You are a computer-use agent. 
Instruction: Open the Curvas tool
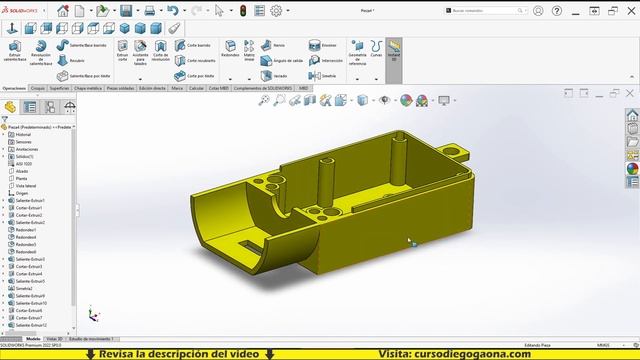(376, 49)
